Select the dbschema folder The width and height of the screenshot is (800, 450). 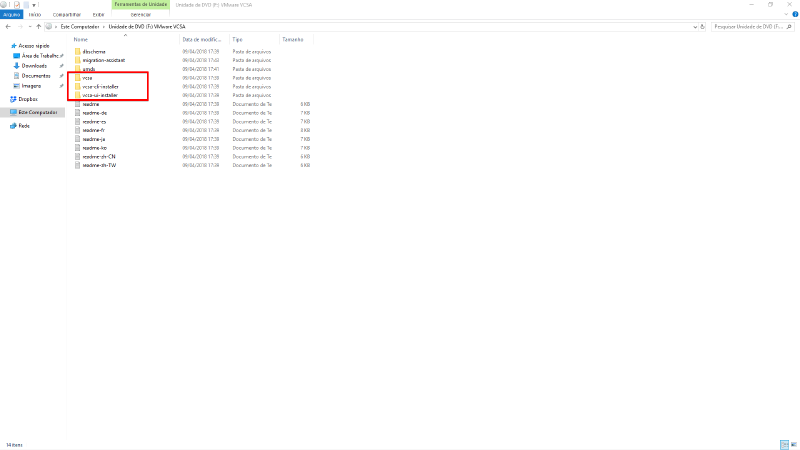[94, 51]
